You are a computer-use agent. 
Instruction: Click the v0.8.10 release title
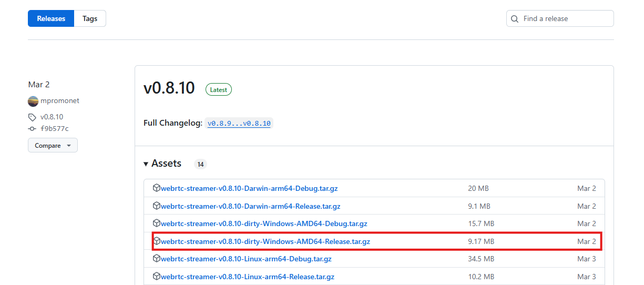[169, 88]
